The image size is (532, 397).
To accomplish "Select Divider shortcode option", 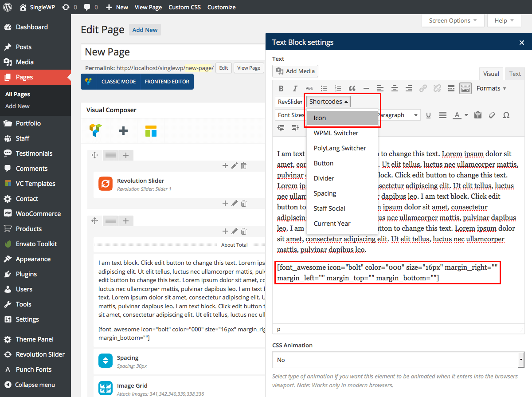I will (342, 178).
